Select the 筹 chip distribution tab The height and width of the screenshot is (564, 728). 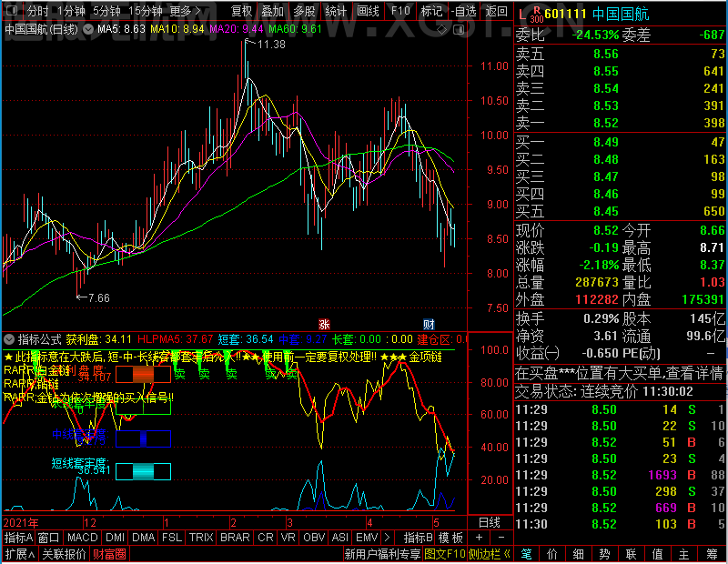coord(713,554)
